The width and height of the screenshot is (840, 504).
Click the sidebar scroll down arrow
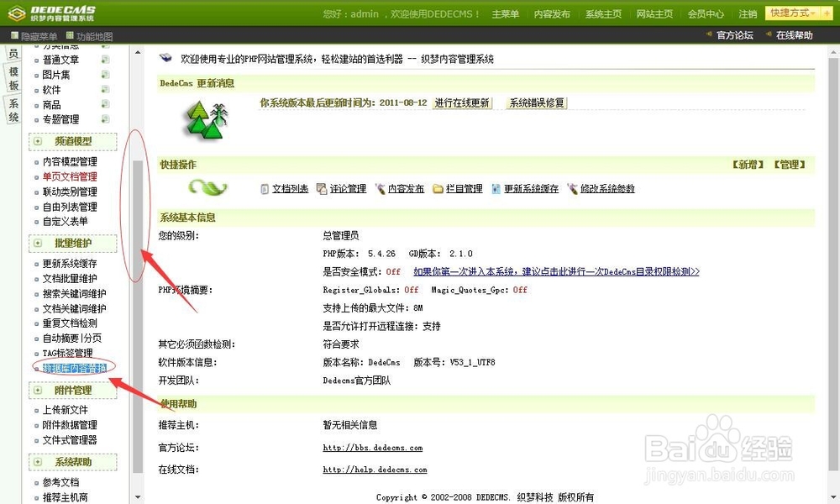[138, 497]
